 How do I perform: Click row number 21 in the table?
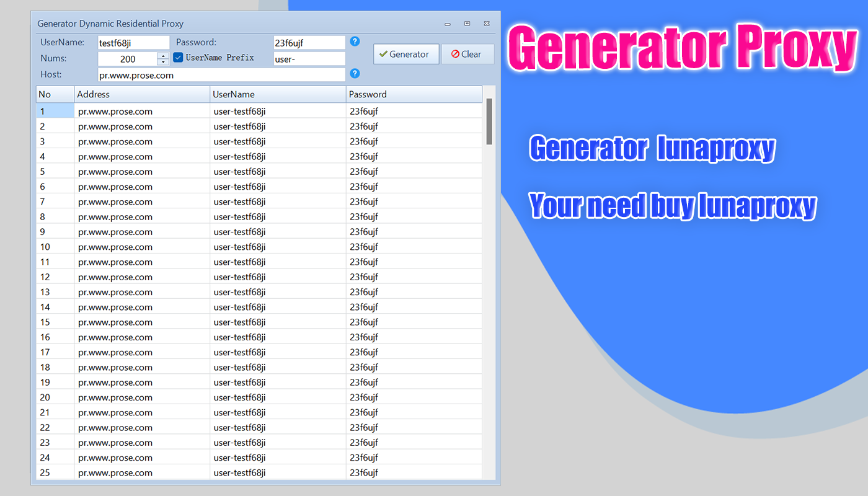[55, 412]
